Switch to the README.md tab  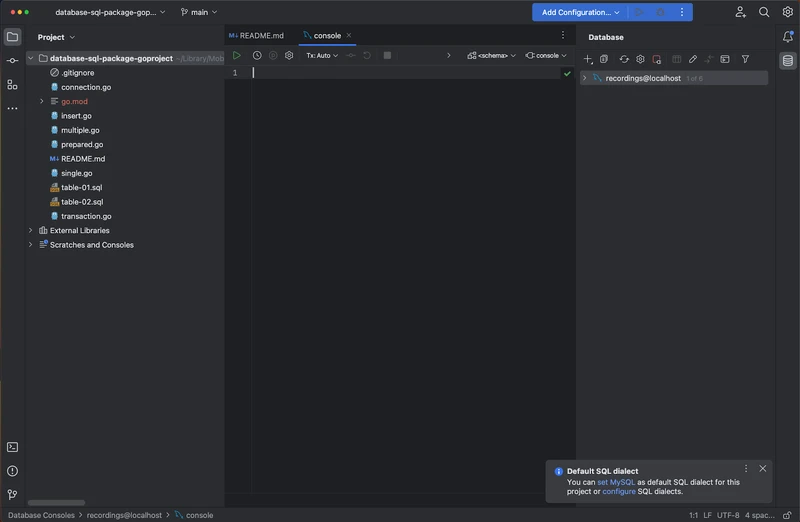(x=257, y=36)
